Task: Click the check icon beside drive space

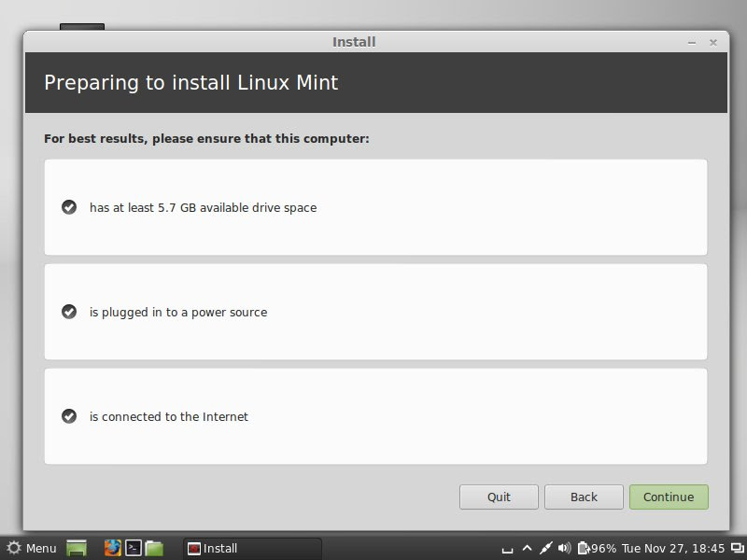Action: (69, 207)
